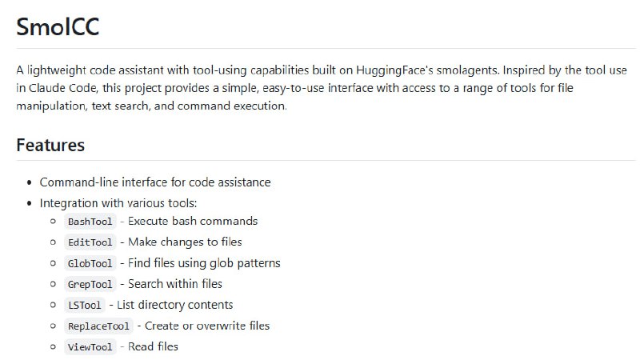Click the GlobTool code label

(90, 263)
